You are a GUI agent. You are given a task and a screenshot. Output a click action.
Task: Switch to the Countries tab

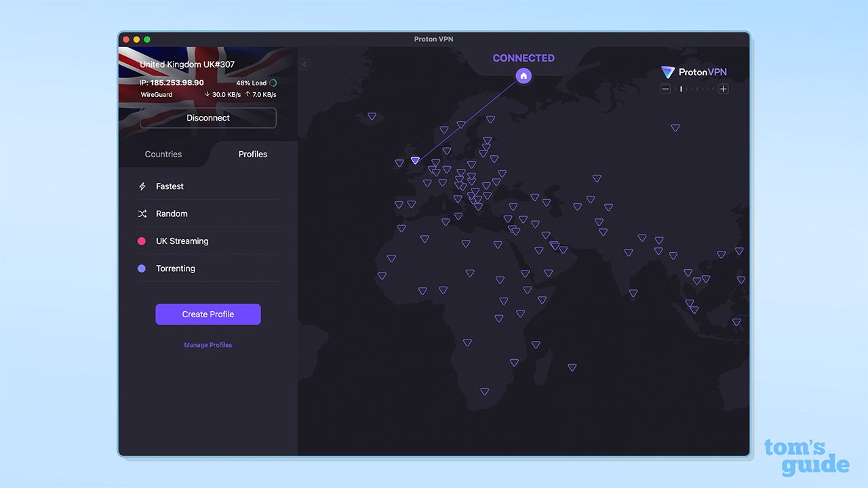click(163, 154)
